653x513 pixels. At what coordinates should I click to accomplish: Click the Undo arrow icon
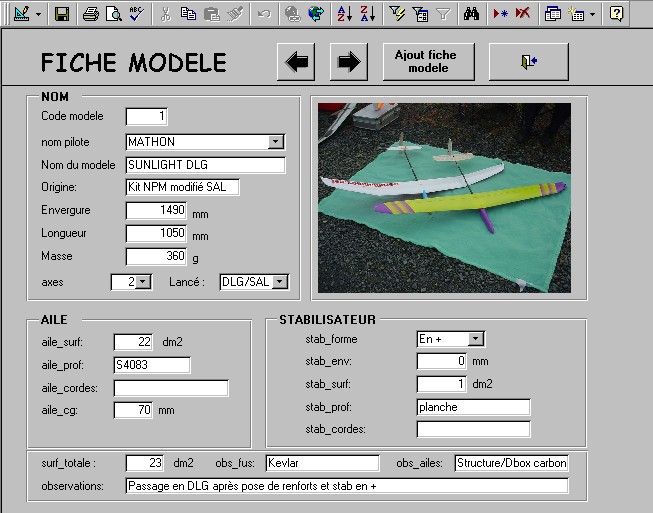(264, 14)
